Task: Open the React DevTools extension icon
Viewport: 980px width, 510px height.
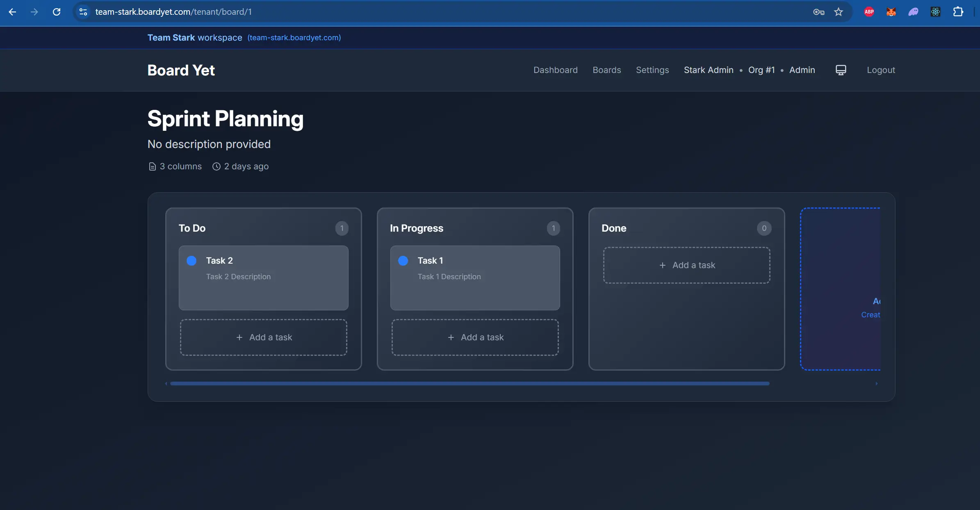Action: pos(935,12)
